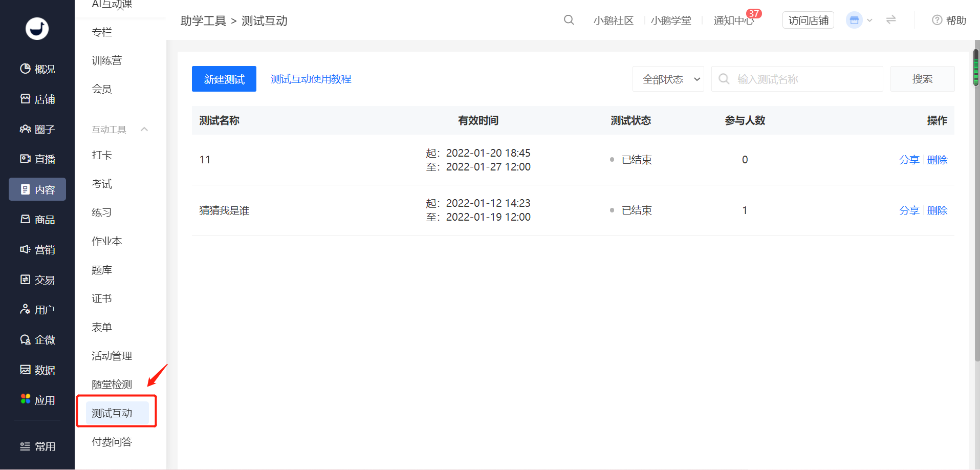Click the search magnifier icon in header
Viewport: 980px width, 470px height.
coord(569,20)
